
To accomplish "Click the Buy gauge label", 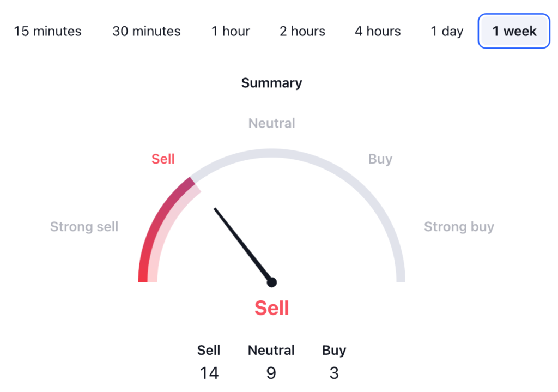I will [x=380, y=159].
